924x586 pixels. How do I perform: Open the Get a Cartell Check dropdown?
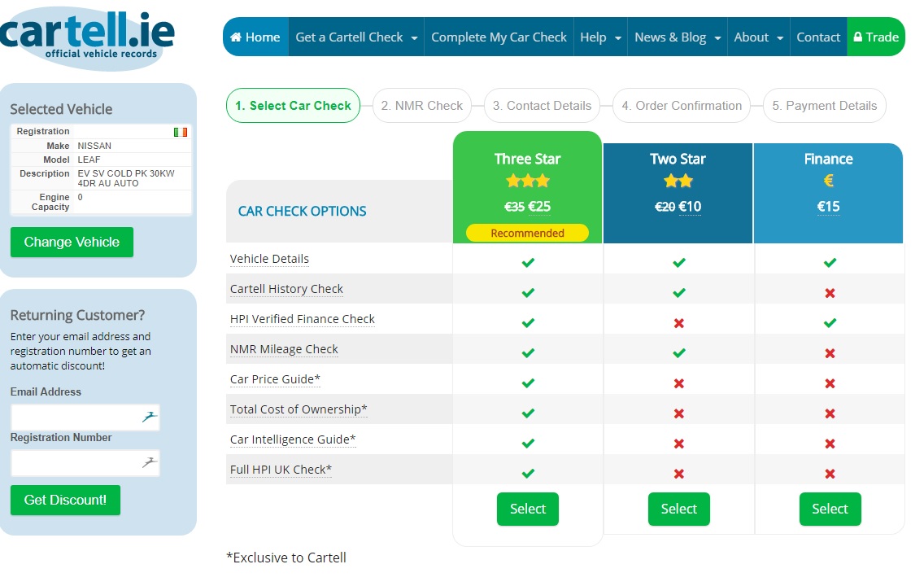pyautogui.click(x=356, y=37)
